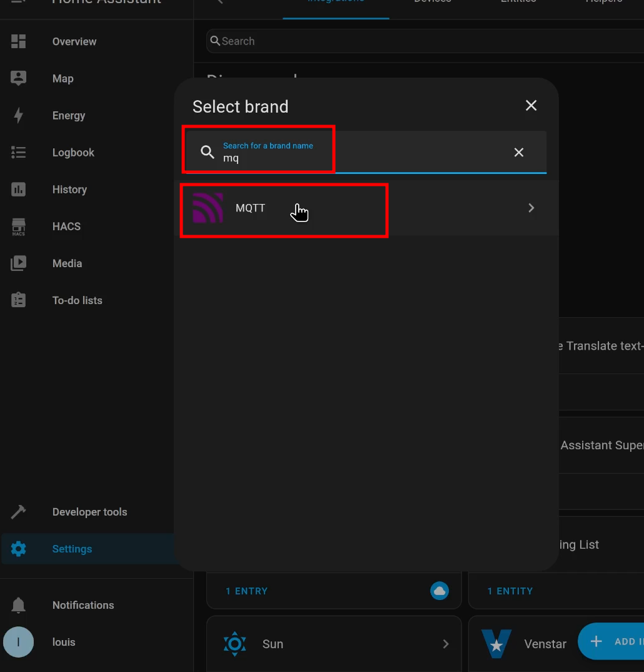Click the Media play icon
The width and height of the screenshot is (644, 672).
click(x=18, y=263)
